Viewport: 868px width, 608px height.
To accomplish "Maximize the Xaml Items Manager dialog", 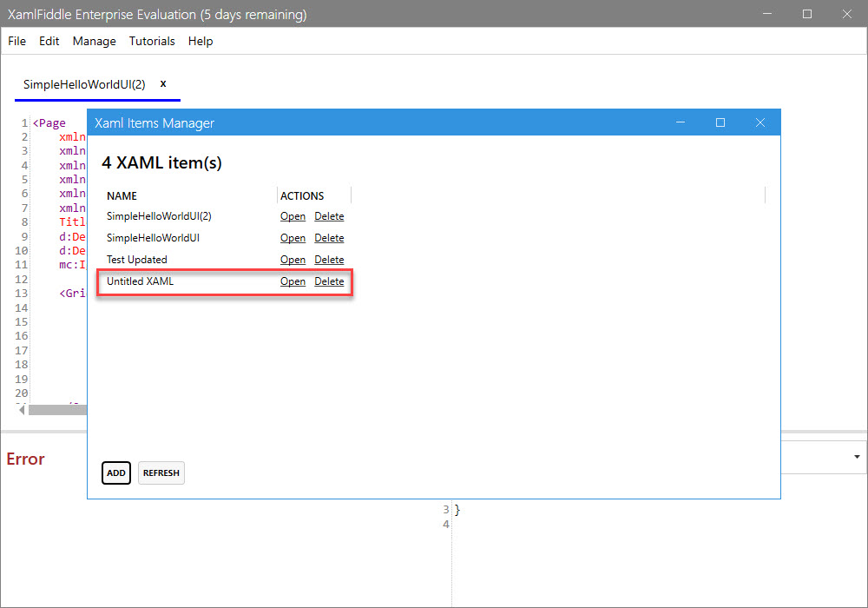I will (x=720, y=122).
